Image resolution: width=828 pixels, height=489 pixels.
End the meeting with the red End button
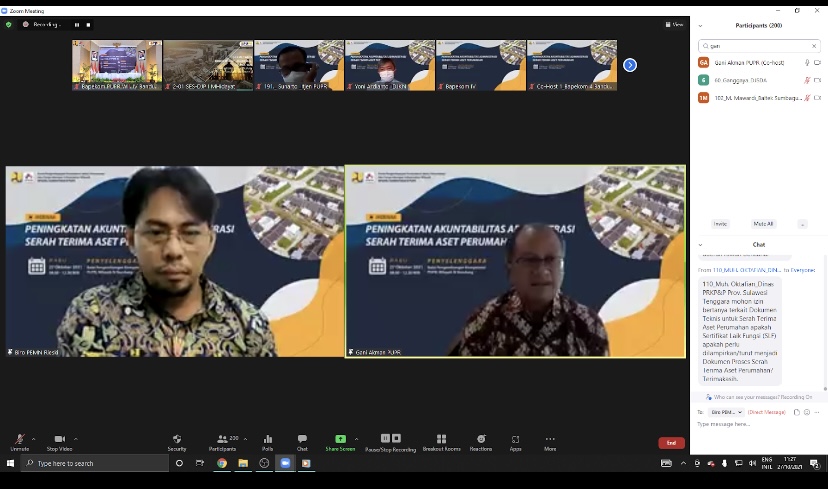click(671, 443)
